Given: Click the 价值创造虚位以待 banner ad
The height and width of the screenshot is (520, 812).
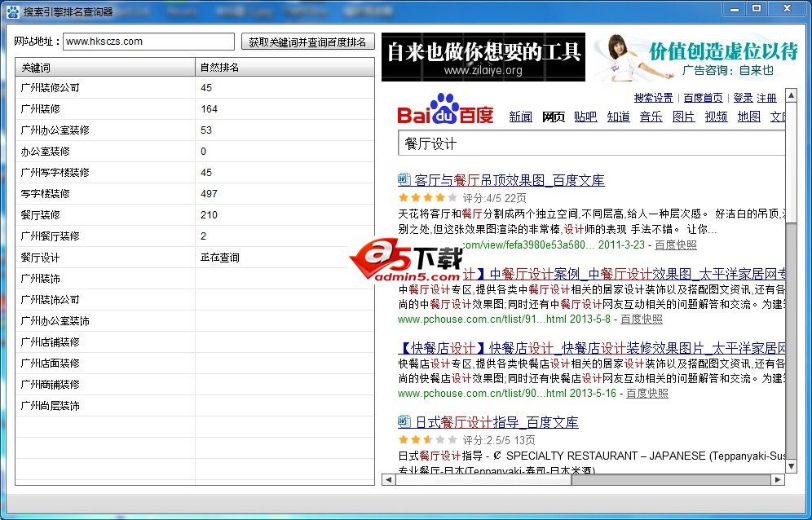Looking at the screenshot, I should (x=697, y=57).
